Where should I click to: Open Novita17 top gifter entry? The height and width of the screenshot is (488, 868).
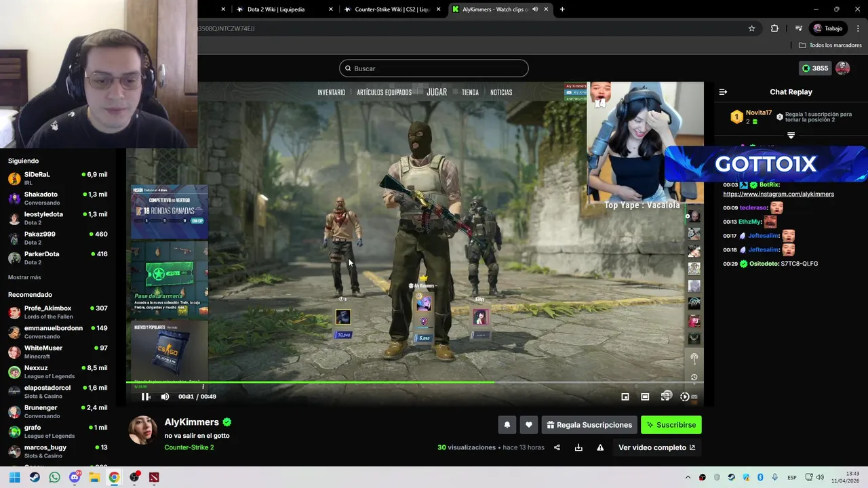751,117
